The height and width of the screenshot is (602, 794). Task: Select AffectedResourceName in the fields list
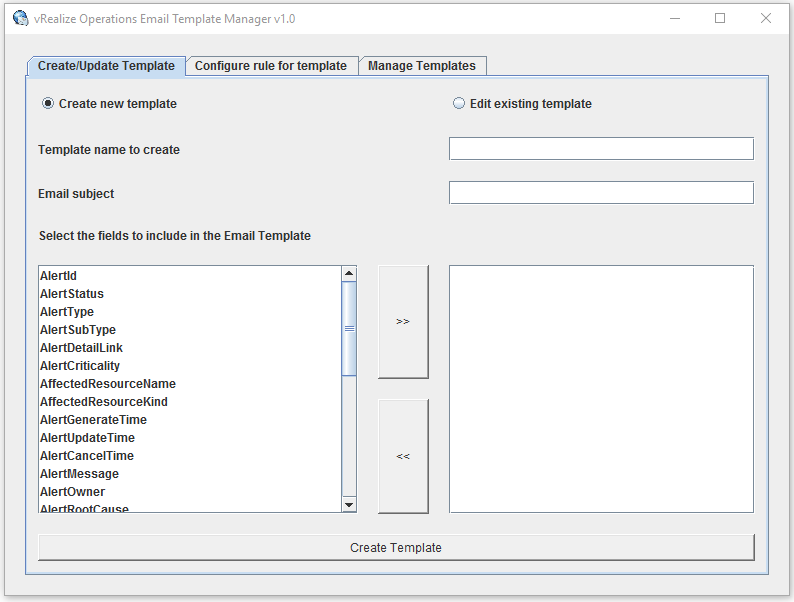(190, 384)
